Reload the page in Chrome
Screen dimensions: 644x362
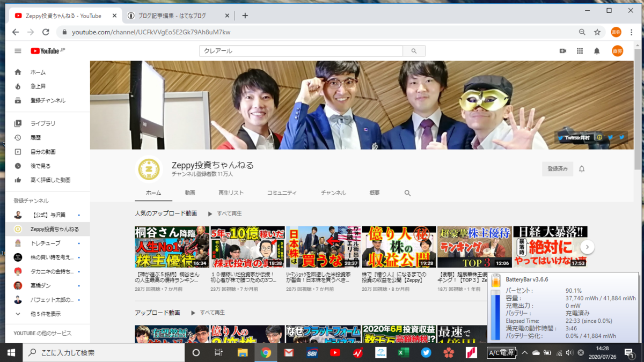(46, 32)
